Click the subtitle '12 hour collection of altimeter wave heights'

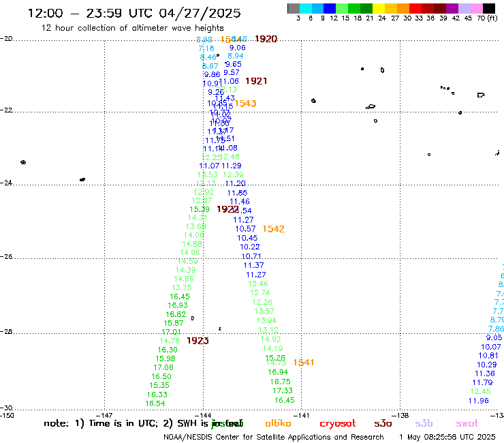click(132, 28)
